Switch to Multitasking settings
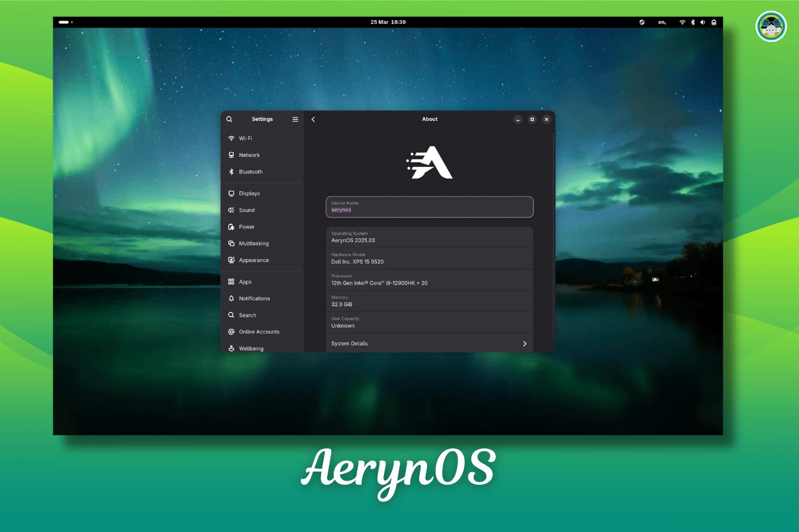This screenshot has height=532, width=799. tap(254, 244)
